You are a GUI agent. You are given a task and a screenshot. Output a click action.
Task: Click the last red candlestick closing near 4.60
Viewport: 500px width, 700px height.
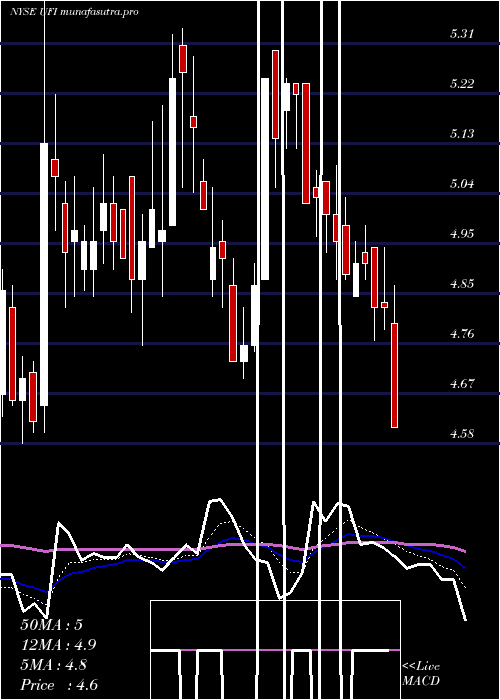coord(395,375)
